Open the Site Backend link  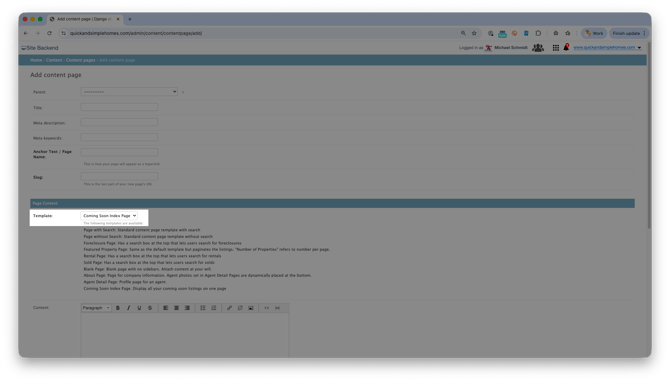point(40,48)
